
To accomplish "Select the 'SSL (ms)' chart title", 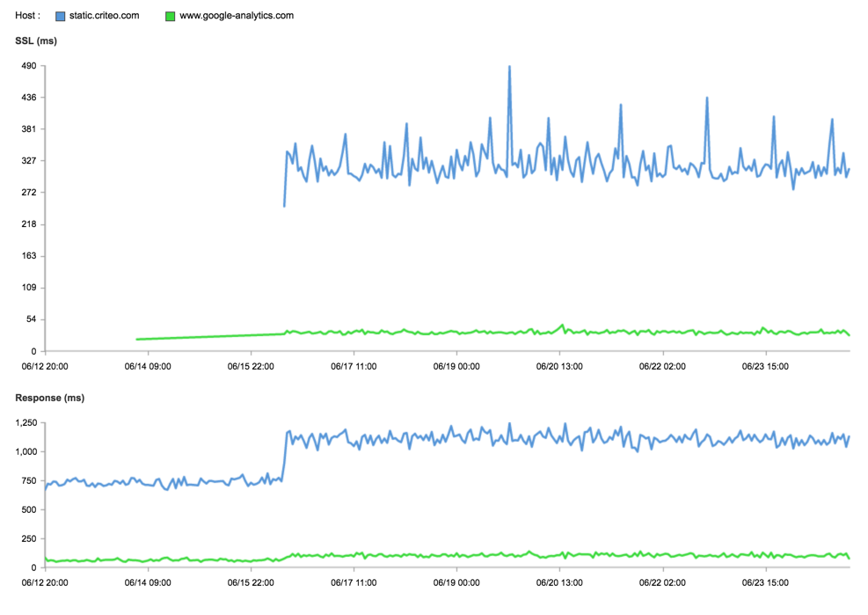I will [36, 41].
